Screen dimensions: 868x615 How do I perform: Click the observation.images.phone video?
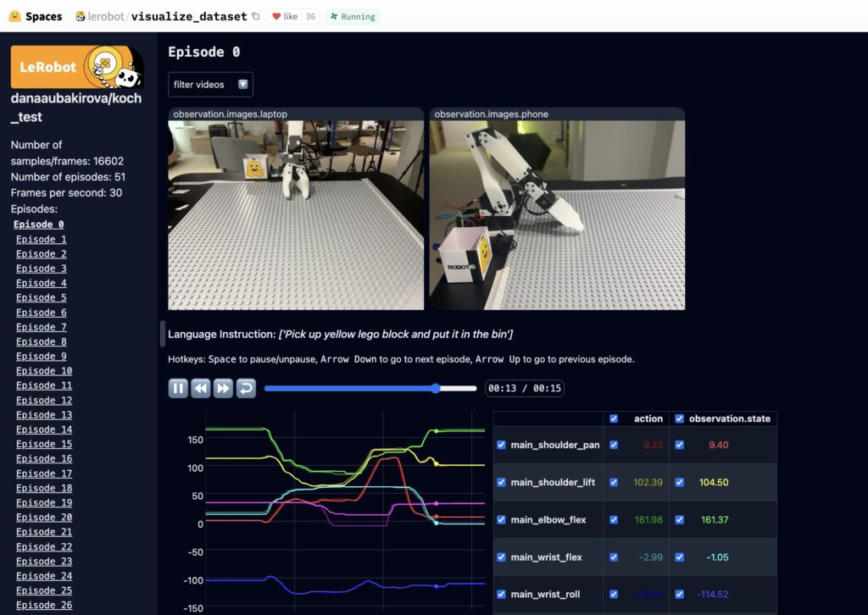557,214
